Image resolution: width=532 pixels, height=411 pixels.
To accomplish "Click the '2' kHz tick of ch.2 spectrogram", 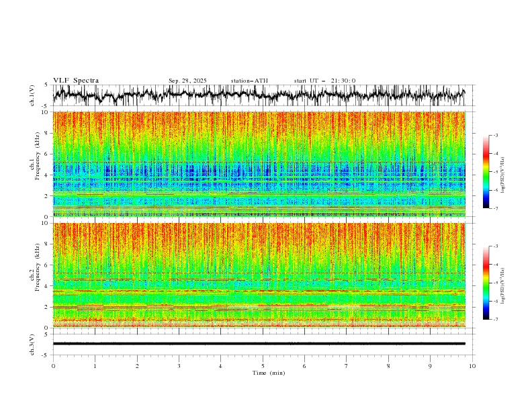I will (48, 307).
